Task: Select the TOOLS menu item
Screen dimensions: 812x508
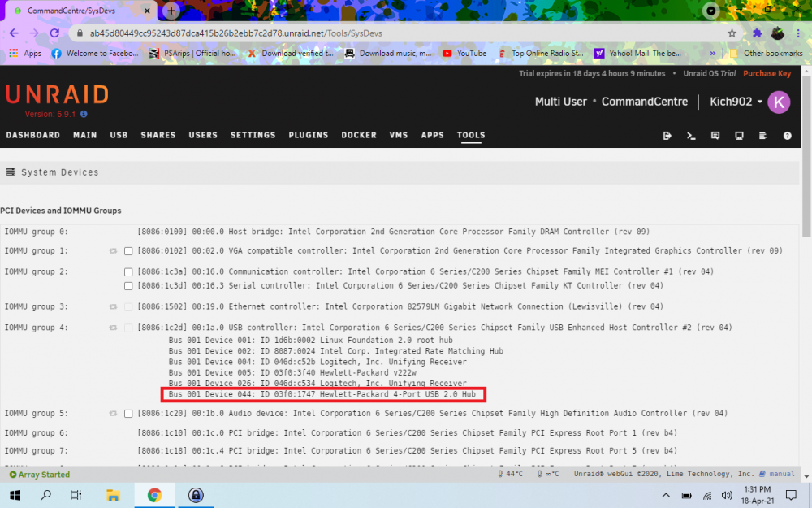Action: click(471, 135)
